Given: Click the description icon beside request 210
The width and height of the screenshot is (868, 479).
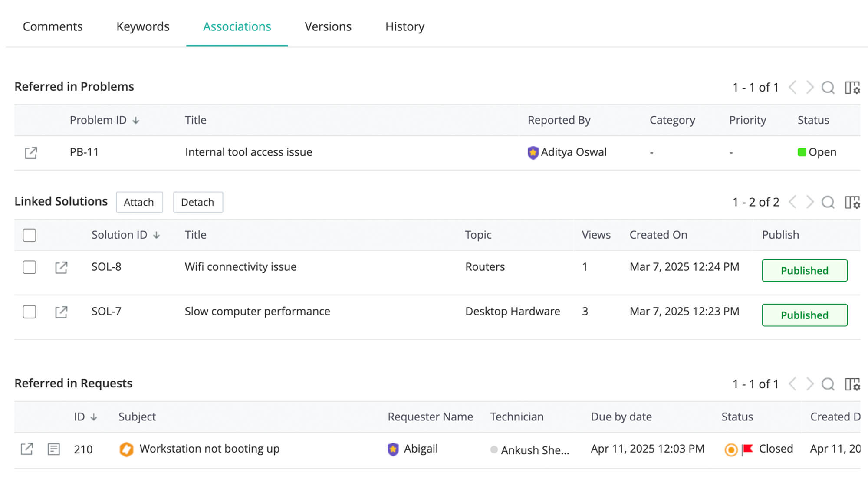Looking at the screenshot, I should [53, 449].
